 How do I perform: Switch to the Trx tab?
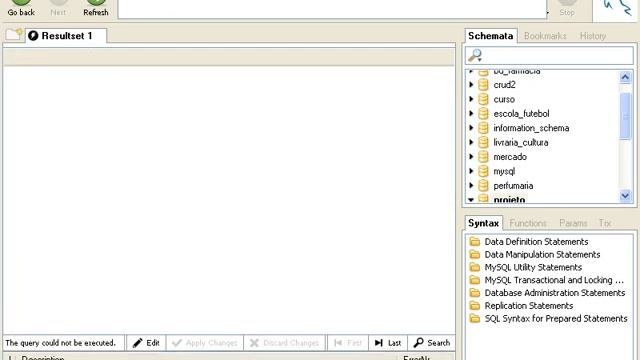(x=605, y=223)
